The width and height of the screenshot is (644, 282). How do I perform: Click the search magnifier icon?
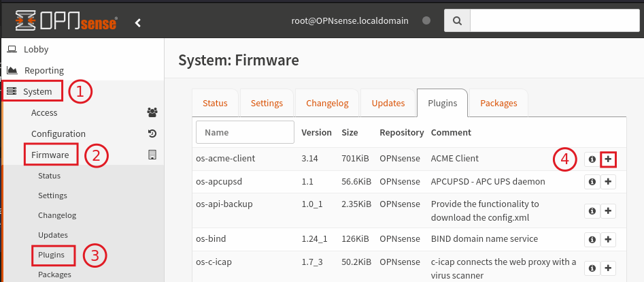pos(457,20)
